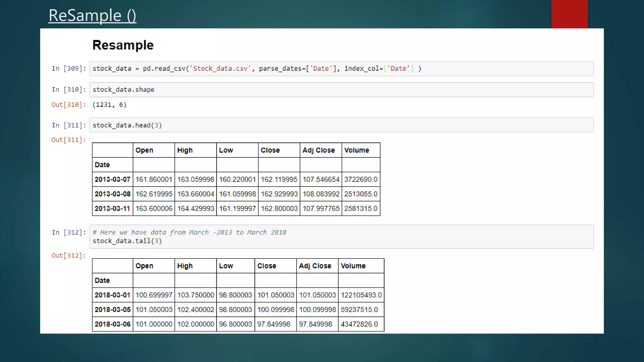Viewport: 644px width, 362px height.
Task: Click the In [310]: prompt label
Action: [x=69, y=90]
